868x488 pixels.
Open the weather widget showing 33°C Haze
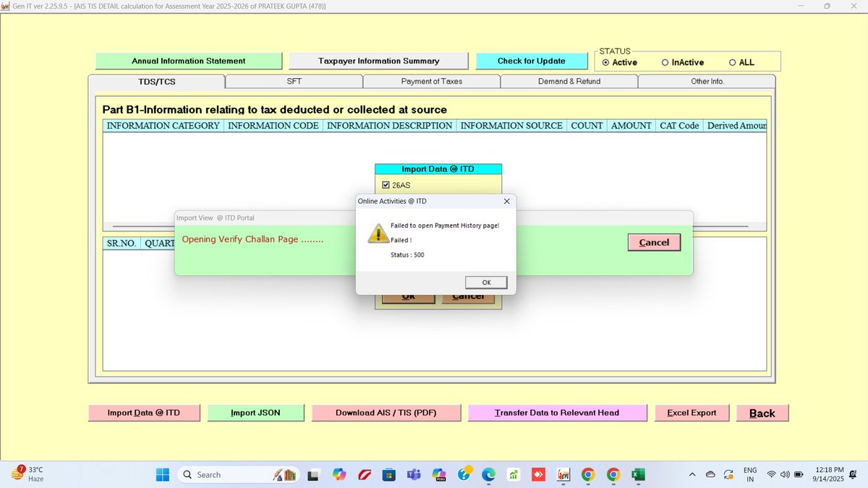pyautogui.click(x=27, y=474)
